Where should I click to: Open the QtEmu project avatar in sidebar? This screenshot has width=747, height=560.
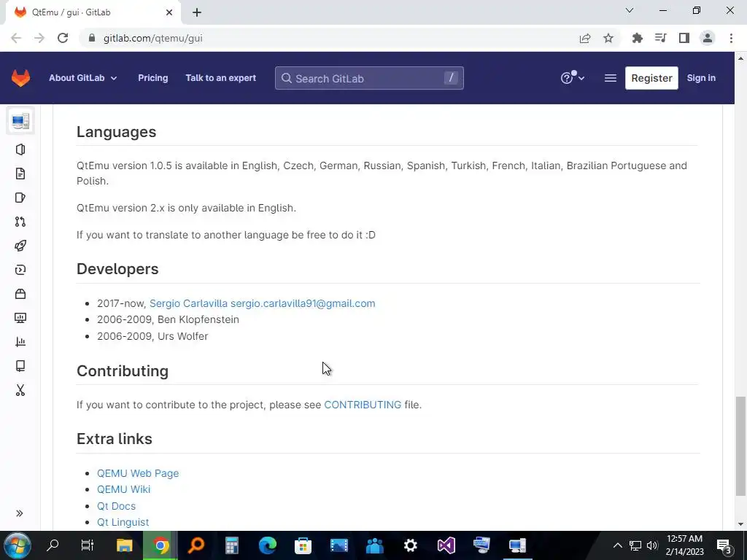(20, 122)
